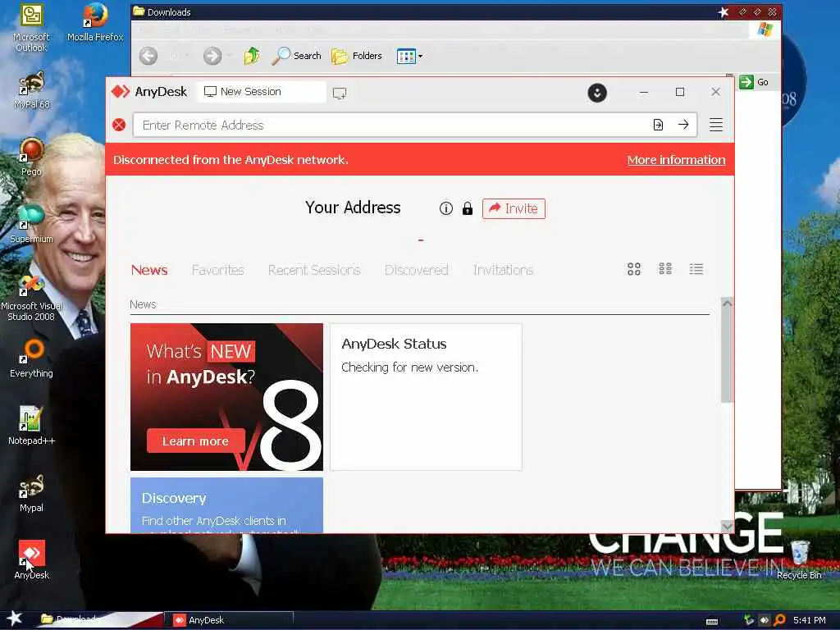840x630 pixels.
Task: Switch to the Discovered tab
Action: pos(416,270)
